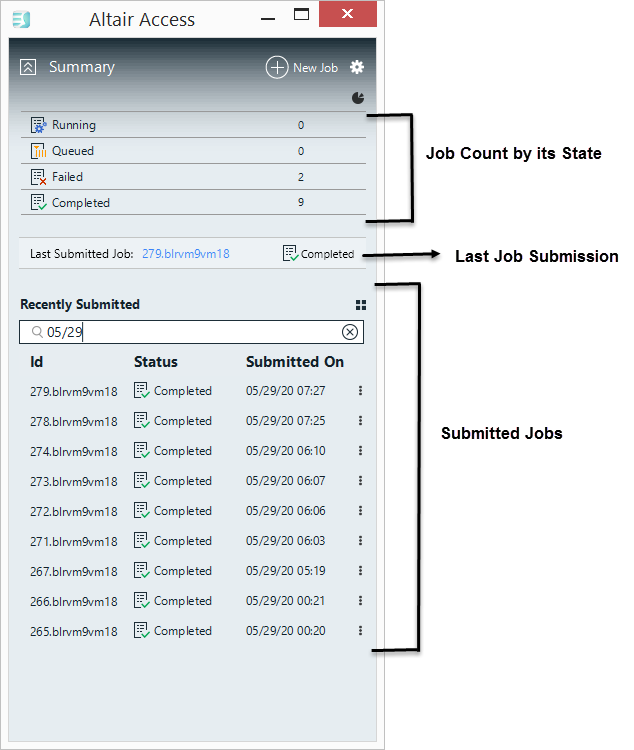The height and width of the screenshot is (750, 634).
Task: Click submitted time 05/29/20 07:27
Action: [286, 391]
